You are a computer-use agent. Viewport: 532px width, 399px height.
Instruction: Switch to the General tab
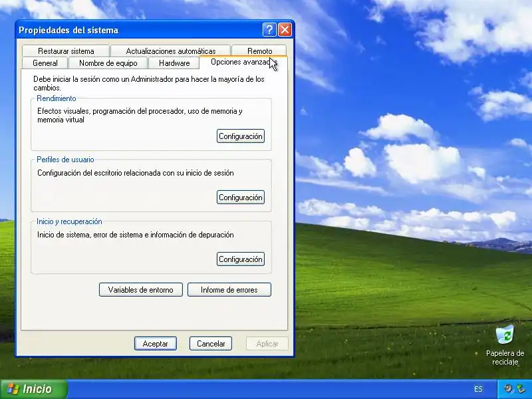tap(45, 63)
